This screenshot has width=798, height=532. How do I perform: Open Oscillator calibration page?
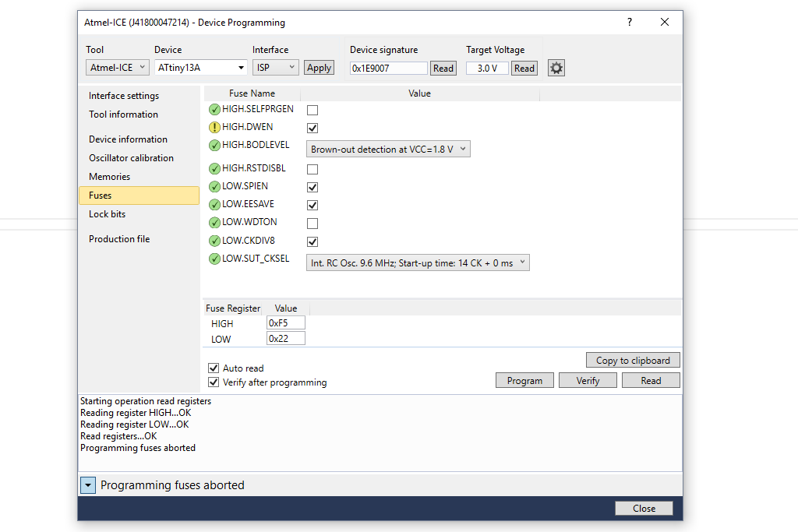pyautogui.click(x=131, y=158)
